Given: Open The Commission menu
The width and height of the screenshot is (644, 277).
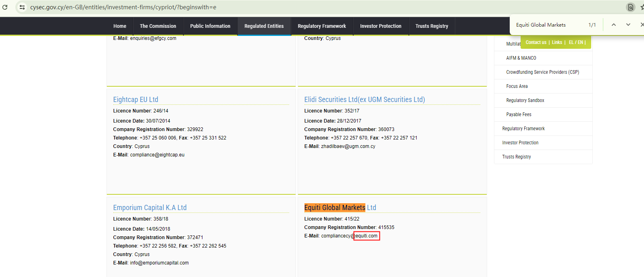Looking at the screenshot, I should point(158,26).
